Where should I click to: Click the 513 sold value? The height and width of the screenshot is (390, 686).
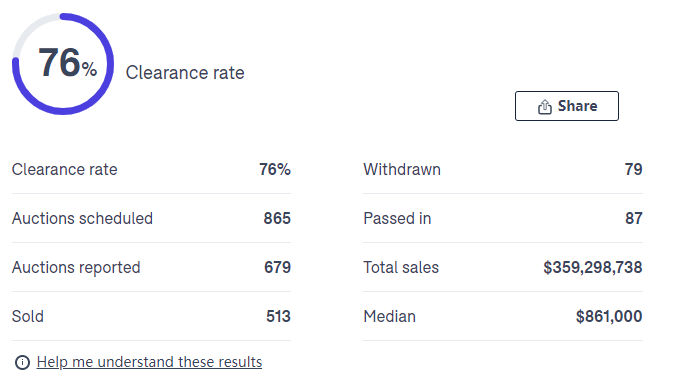tap(278, 316)
